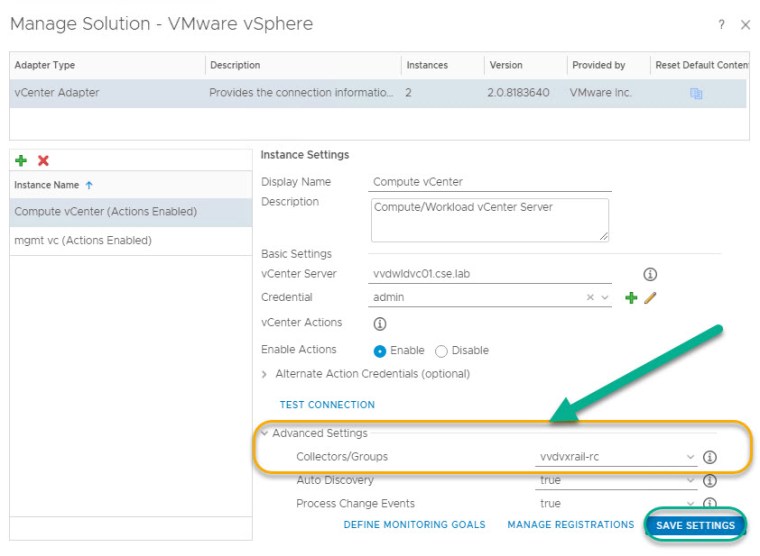Select the Disable actions radio button
The width and height of the screenshot is (760, 556).
tap(441, 351)
